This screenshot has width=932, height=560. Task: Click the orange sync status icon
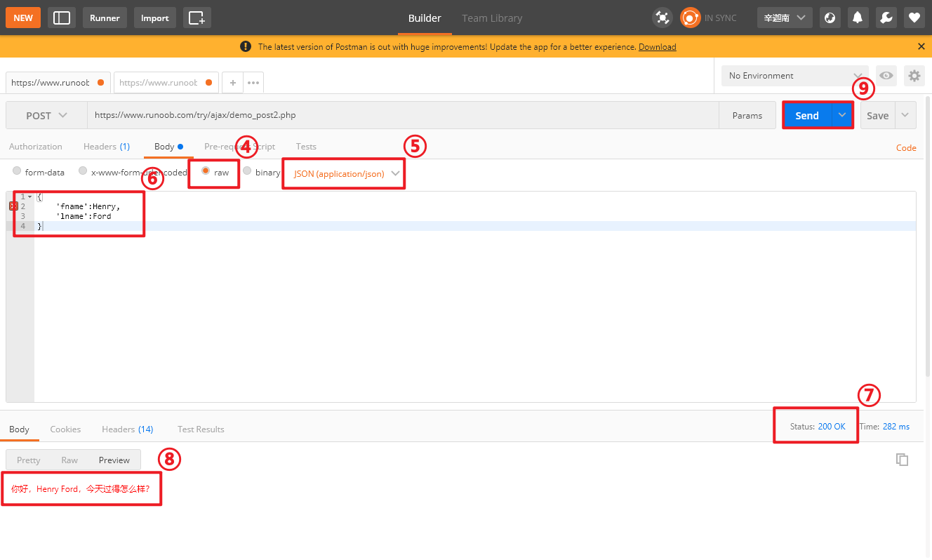pyautogui.click(x=691, y=18)
